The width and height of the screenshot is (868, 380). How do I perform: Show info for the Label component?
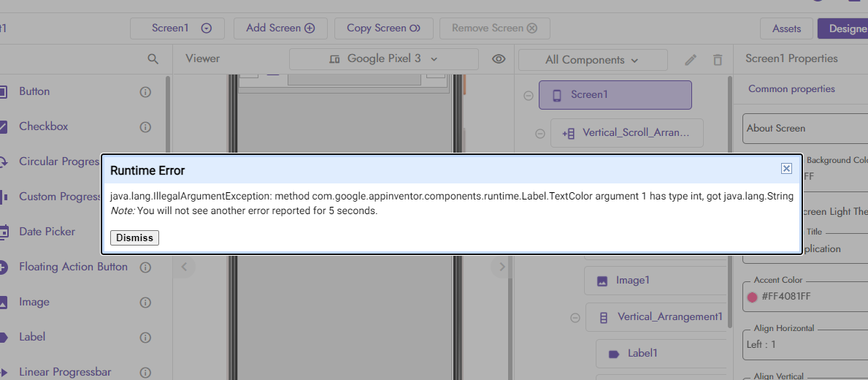coord(145,338)
